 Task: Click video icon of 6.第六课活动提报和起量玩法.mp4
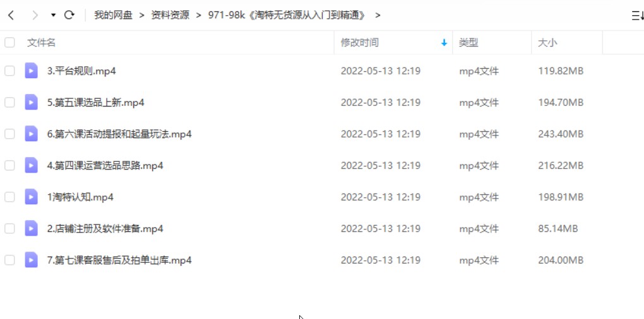(x=31, y=134)
